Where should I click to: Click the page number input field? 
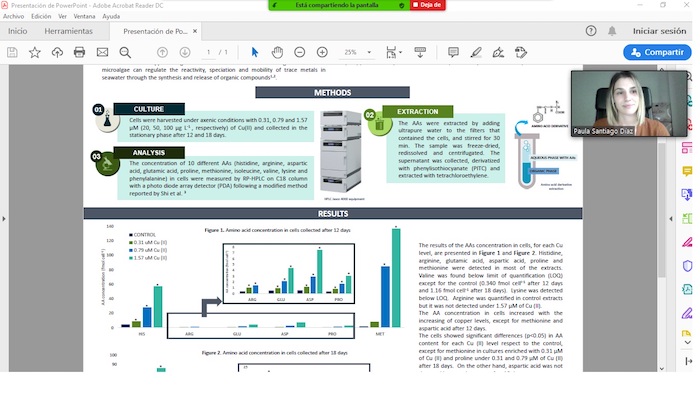coord(208,53)
